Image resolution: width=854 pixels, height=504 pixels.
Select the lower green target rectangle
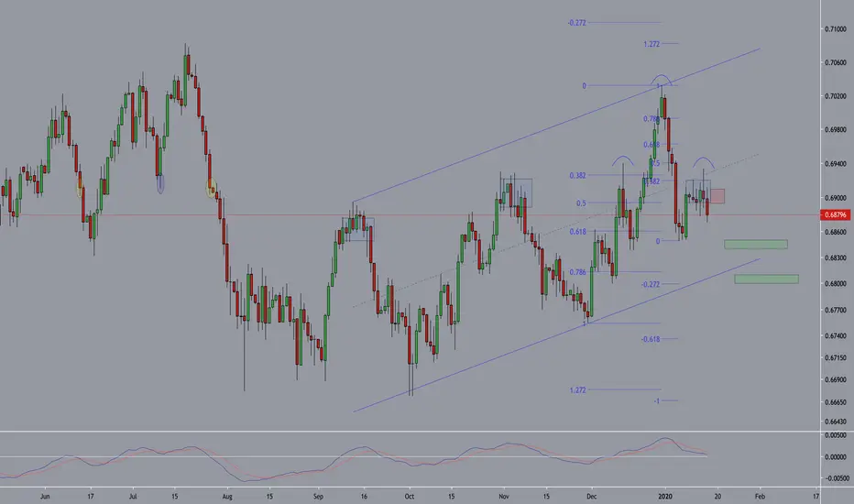766,279
